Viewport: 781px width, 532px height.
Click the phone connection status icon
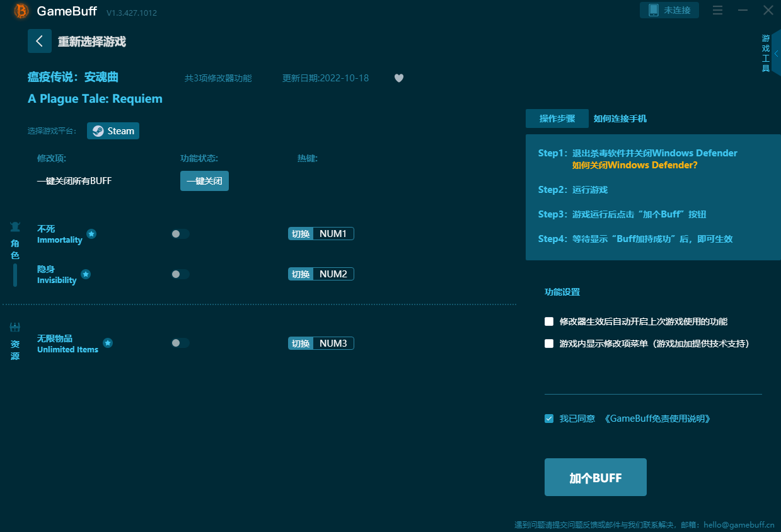(654, 10)
